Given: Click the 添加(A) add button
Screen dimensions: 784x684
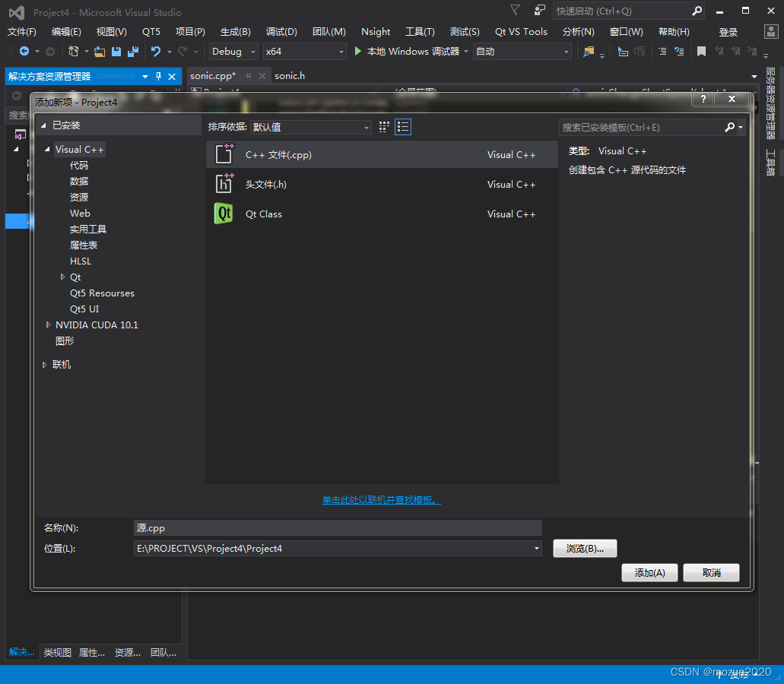Looking at the screenshot, I should pyautogui.click(x=649, y=572).
